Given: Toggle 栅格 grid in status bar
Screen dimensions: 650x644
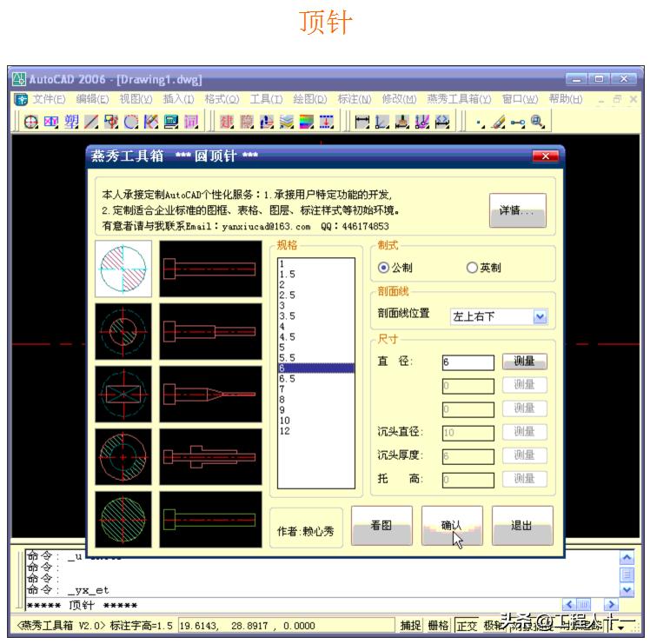Looking at the screenshot, I should (438, 626).
